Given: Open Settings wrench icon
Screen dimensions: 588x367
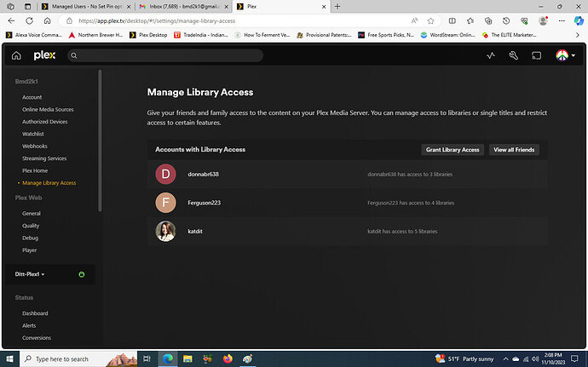Looking at the screenshot, I should (x=513, y=55).
